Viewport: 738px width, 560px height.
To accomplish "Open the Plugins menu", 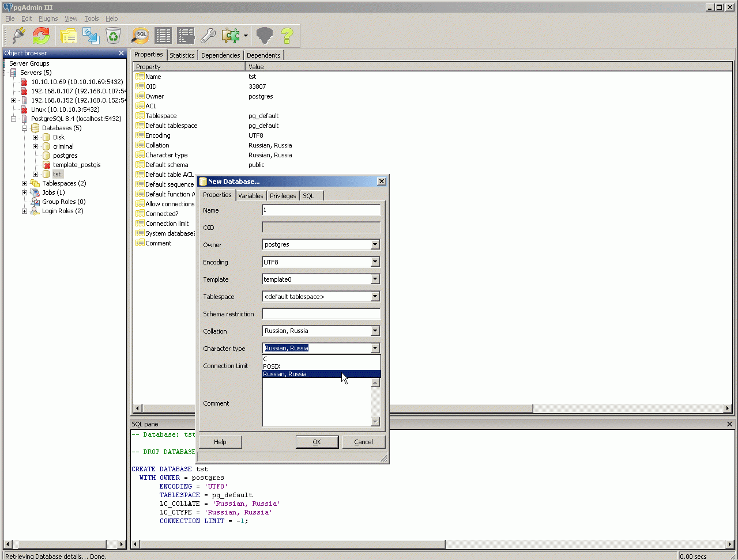I will [x=48, y=18].
